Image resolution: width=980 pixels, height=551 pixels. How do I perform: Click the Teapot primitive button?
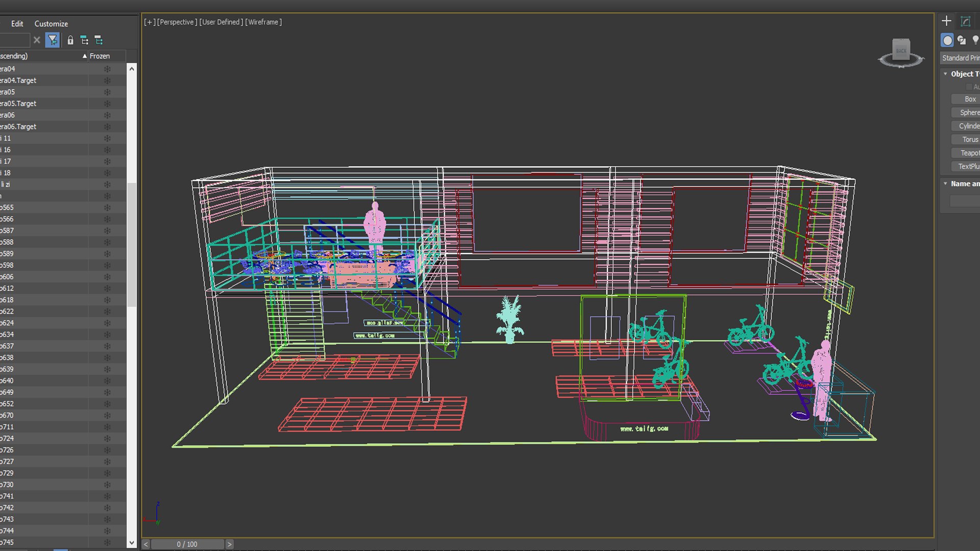click(968, 153)
